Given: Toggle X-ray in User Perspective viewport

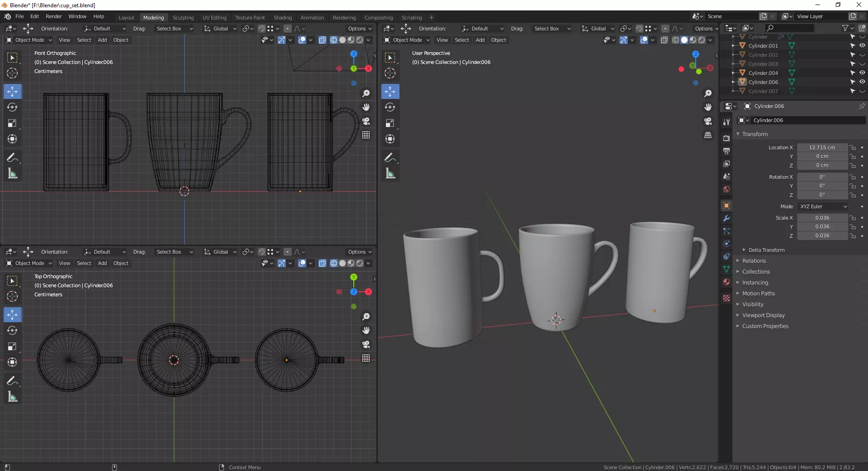Looking at the screenshot, I should [664, 40].
